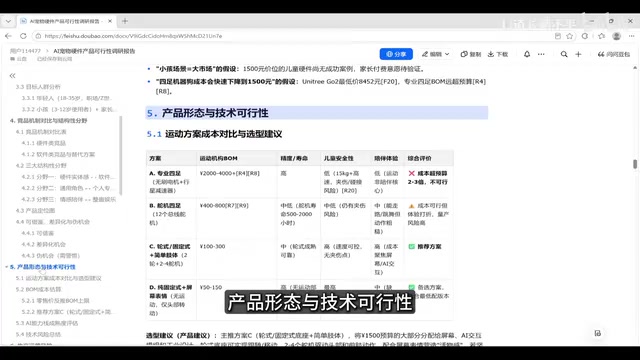640x360 pixels.
Task: Go back with browser back arrow
Action: click(9, 36)
